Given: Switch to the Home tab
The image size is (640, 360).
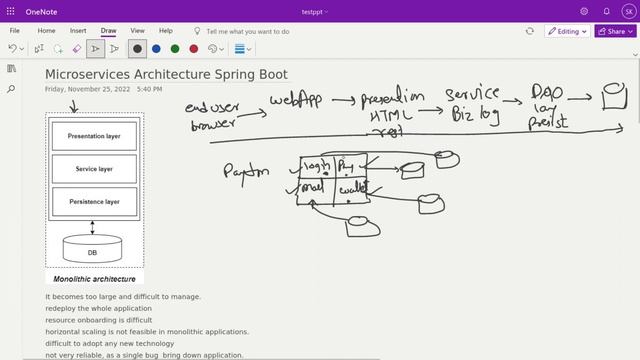Looking at the screenshot, I should (47, 31).
